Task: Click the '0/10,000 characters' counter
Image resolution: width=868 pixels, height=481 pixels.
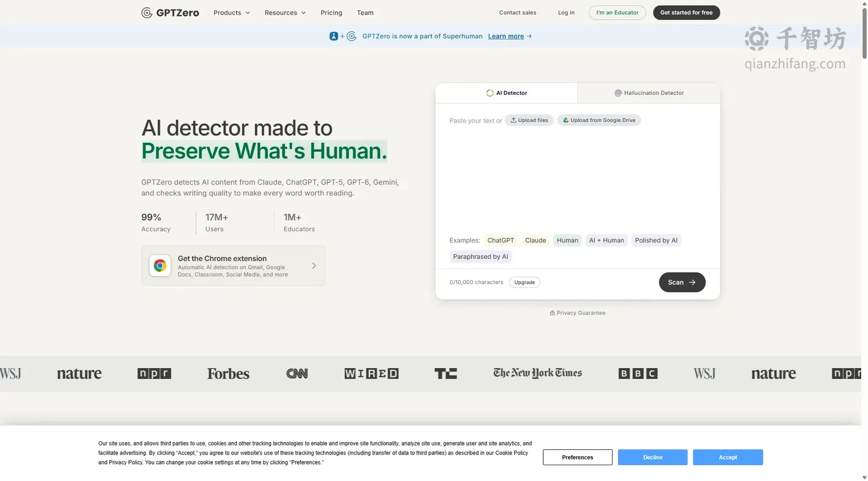Action: (476, 282)
